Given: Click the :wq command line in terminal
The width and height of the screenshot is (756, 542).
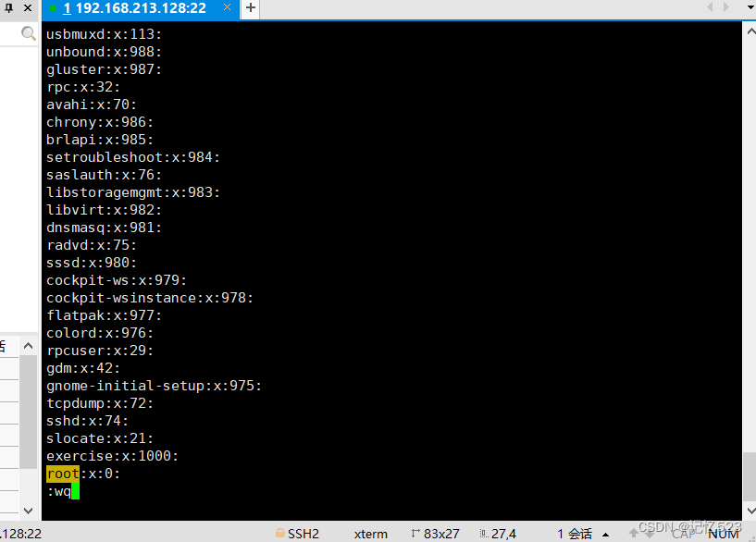Looking at the screenshot, I should coord(59,491).
